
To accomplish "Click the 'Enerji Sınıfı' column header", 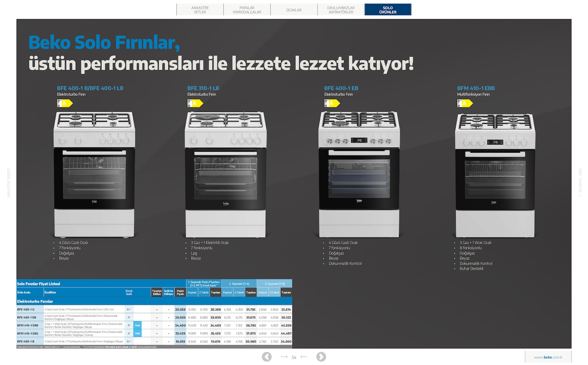I will 129,292.
